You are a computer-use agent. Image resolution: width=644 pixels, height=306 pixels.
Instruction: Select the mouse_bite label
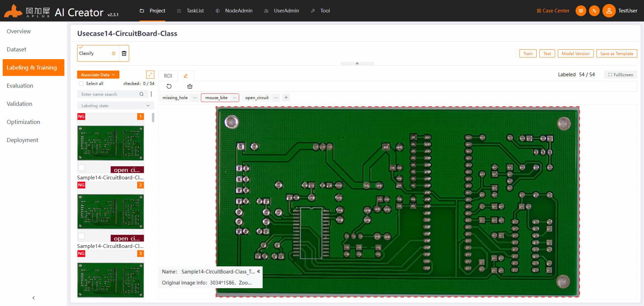[216, 98]
